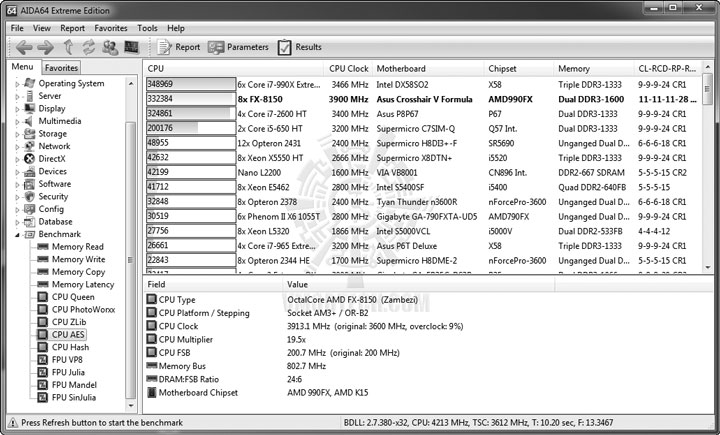Open the File menu
This screenshot has height=435, width=720.
click(x=17, y=28)
